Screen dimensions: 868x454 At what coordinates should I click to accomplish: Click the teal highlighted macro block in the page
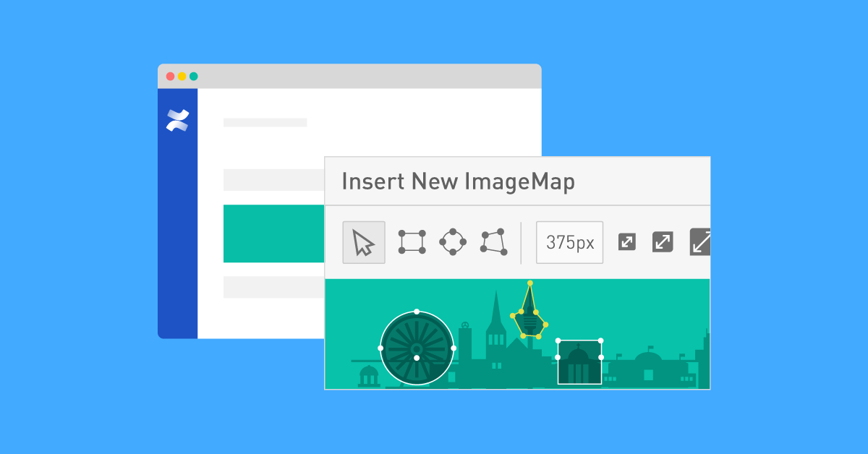click(x=273, y=233)
